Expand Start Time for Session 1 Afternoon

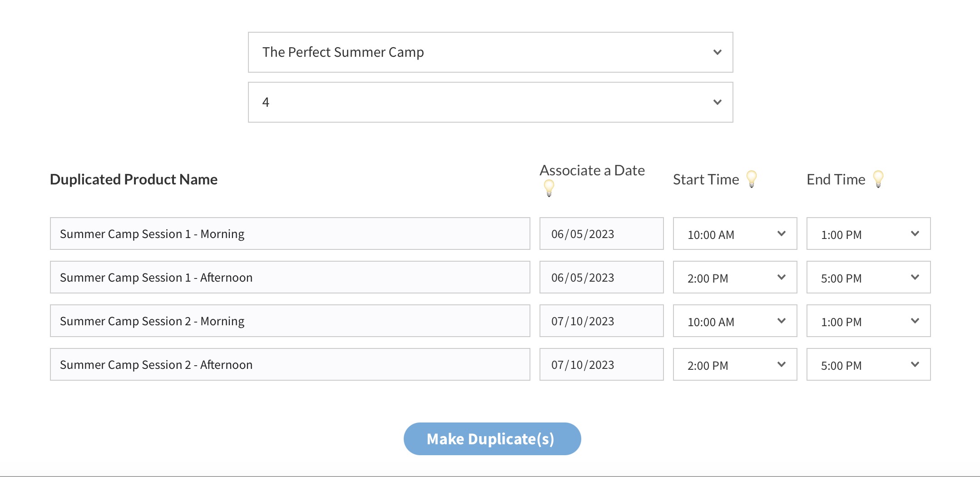click(734, 278)
